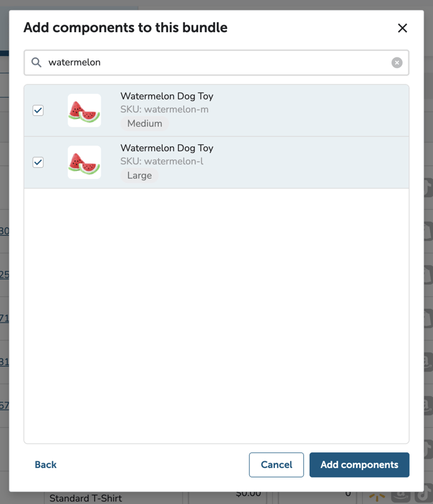Click the SKU watermelon-m text
433x504 pixels.
(164, 109)
